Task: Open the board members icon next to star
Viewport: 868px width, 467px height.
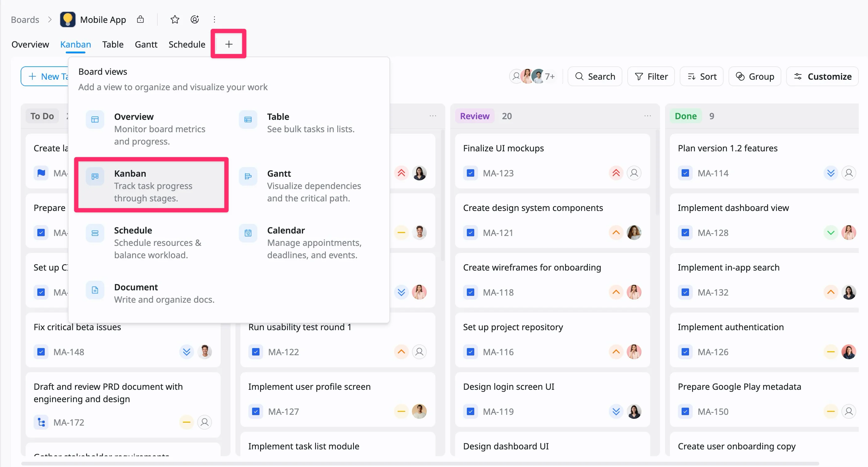Action: click(195, 19)
